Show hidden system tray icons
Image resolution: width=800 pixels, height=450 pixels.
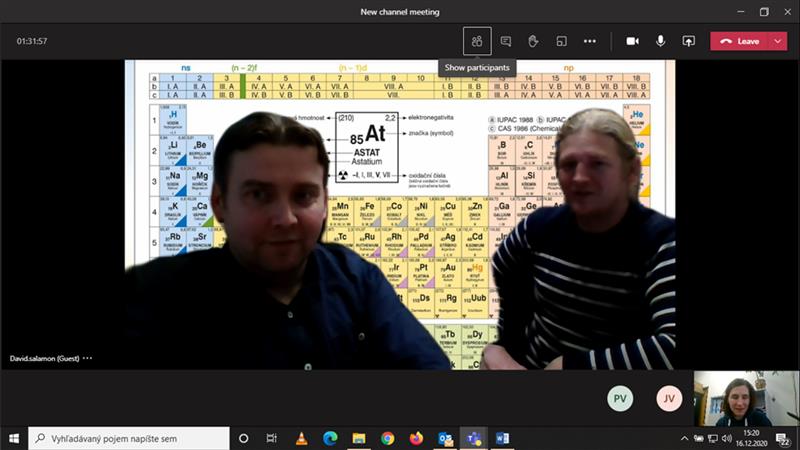[x=685, y=438]
